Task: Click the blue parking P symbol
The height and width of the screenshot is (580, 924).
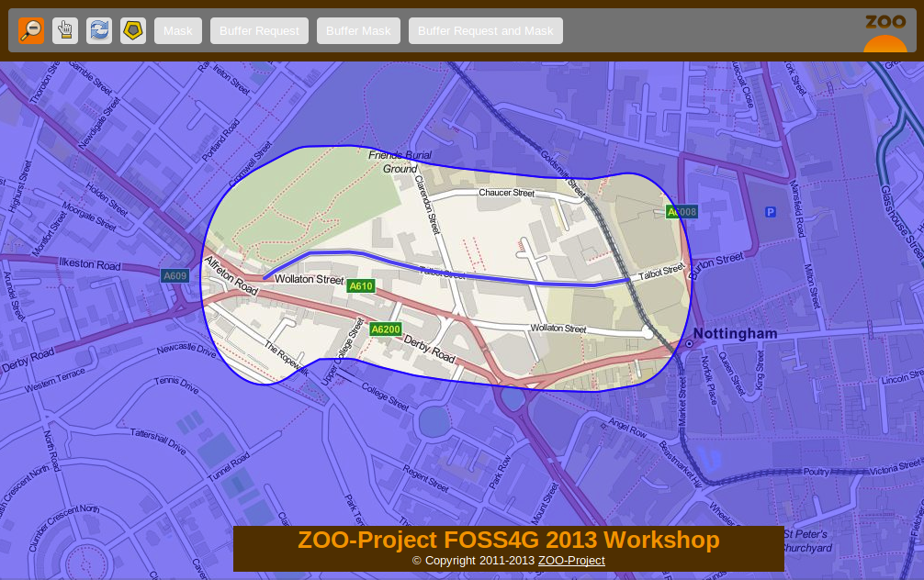Action: click(x=771, y=212)
